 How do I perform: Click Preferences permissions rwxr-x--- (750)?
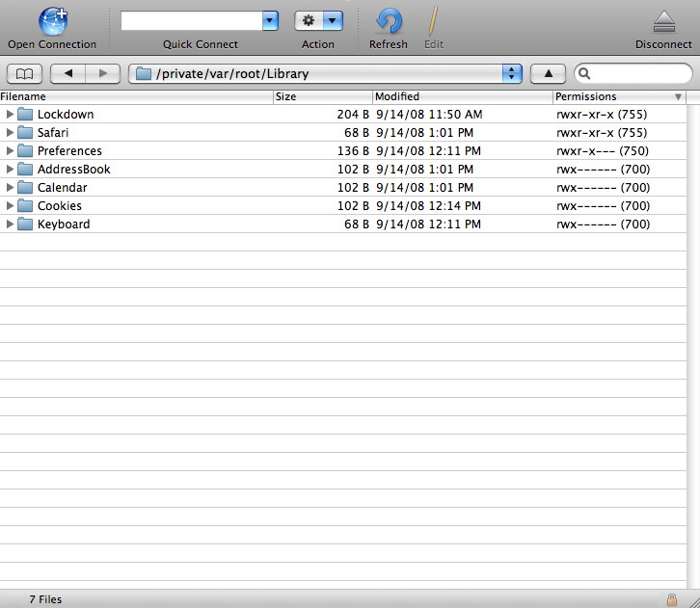click(603, 150)
